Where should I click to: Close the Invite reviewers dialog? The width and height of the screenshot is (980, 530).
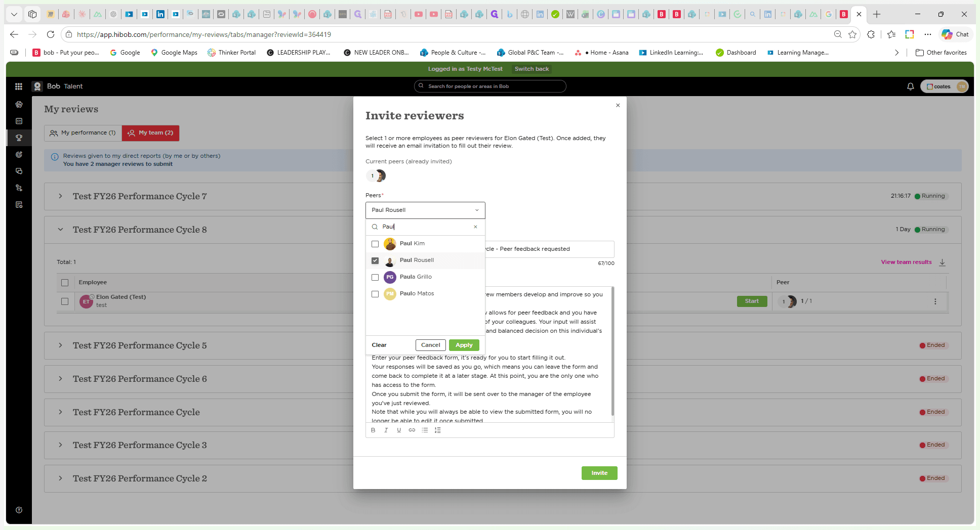point(618,105)
